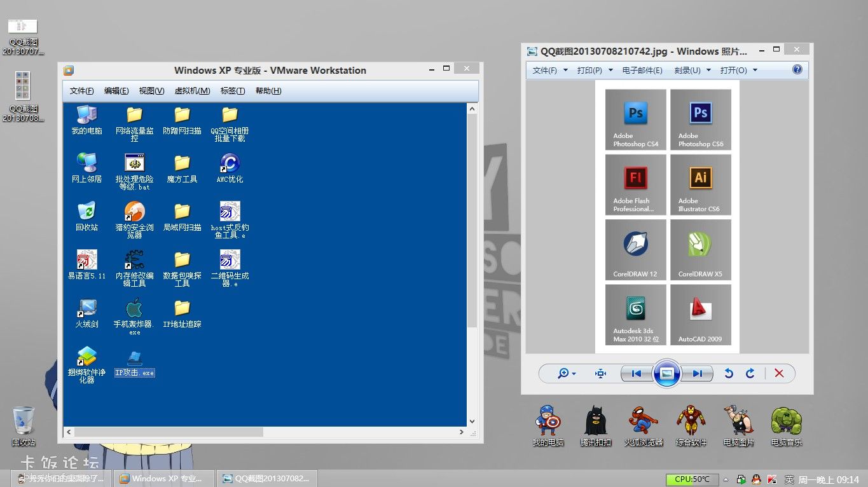Launch the 捆绑软件净化器 shortcut
The width and height of the screenshot is (868, 487).
[86, 366]
